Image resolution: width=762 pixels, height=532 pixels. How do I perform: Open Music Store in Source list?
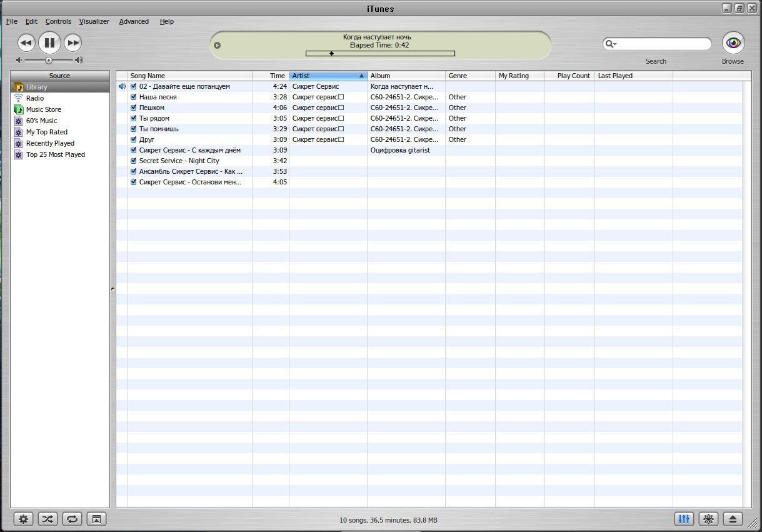pos(60,109)
